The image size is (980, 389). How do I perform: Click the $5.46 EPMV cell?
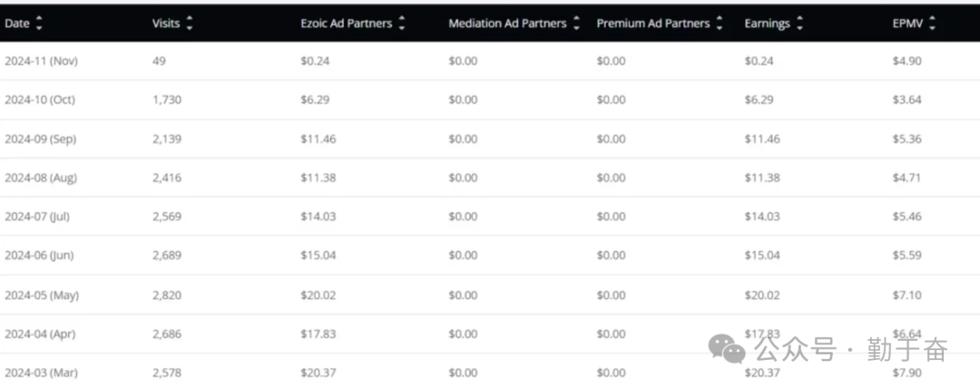[x=906, y=217]
